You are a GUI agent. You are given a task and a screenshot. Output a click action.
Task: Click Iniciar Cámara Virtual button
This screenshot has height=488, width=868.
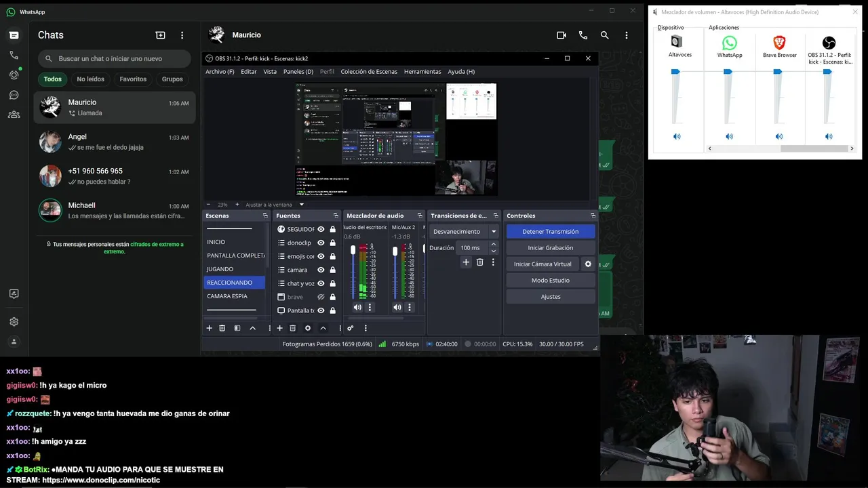pyautogui.click(x=542, y=264)
